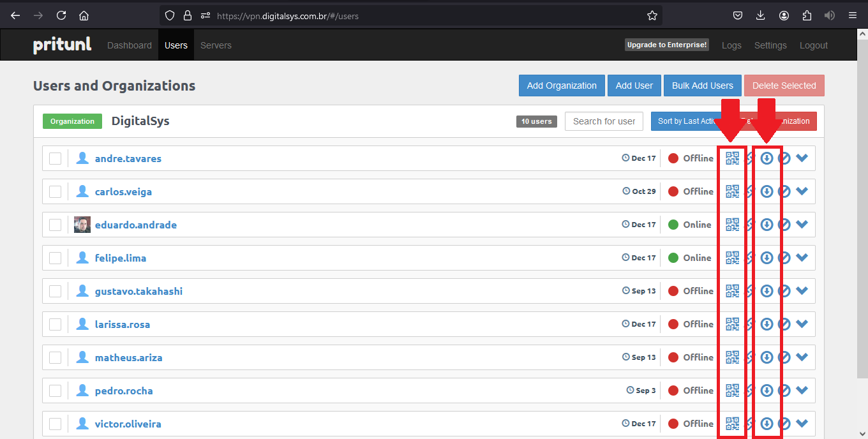Open Firefox downloads toolbar icon

tap(760, 15)
